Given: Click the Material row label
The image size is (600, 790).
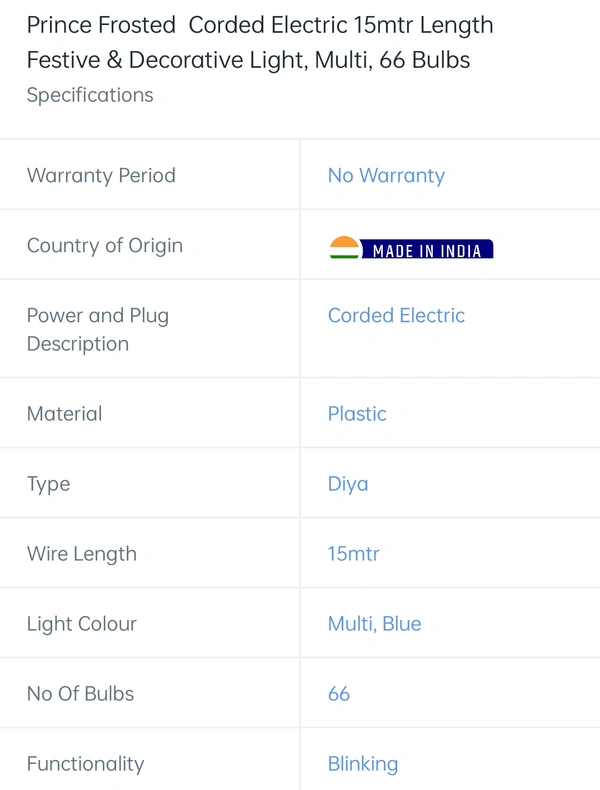Looking at the screenshot, I should 64,413.
